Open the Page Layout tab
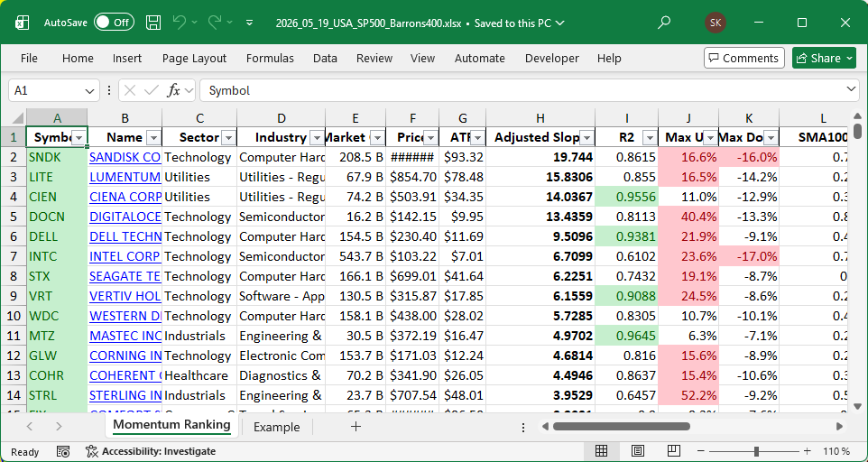868x462 pixels. (194, 58)
